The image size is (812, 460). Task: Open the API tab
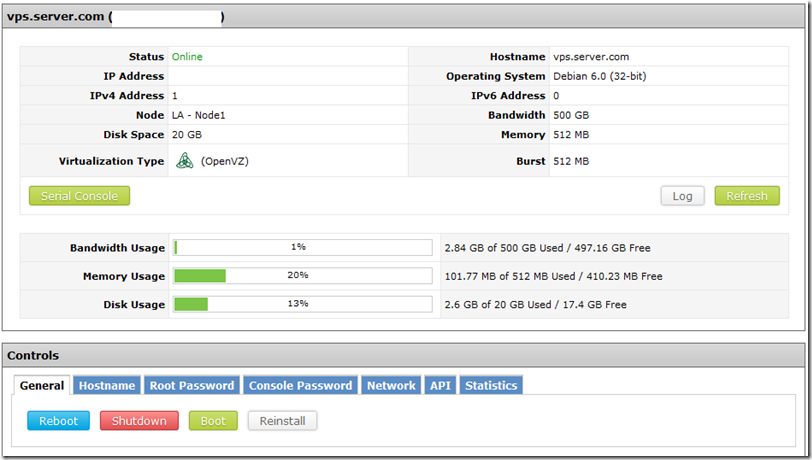coord(440,385)
